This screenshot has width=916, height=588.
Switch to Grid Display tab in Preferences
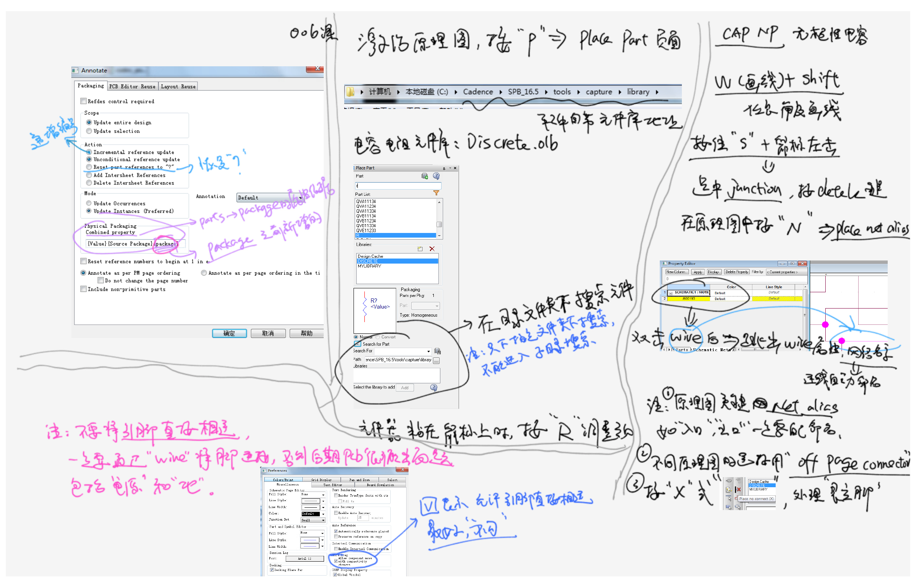(321, 480)
